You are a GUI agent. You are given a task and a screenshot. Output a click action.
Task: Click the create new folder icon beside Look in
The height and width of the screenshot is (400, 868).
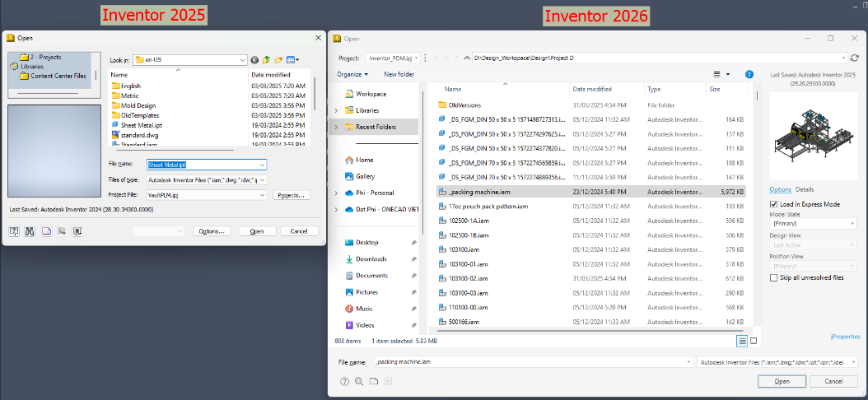coord(278,60)
